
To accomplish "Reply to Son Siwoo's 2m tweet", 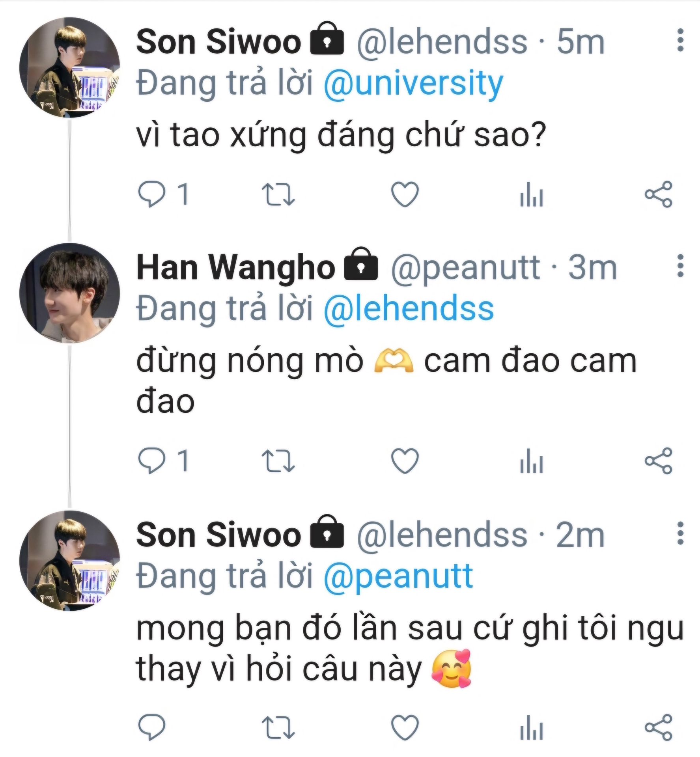I will tap(151, 726).
